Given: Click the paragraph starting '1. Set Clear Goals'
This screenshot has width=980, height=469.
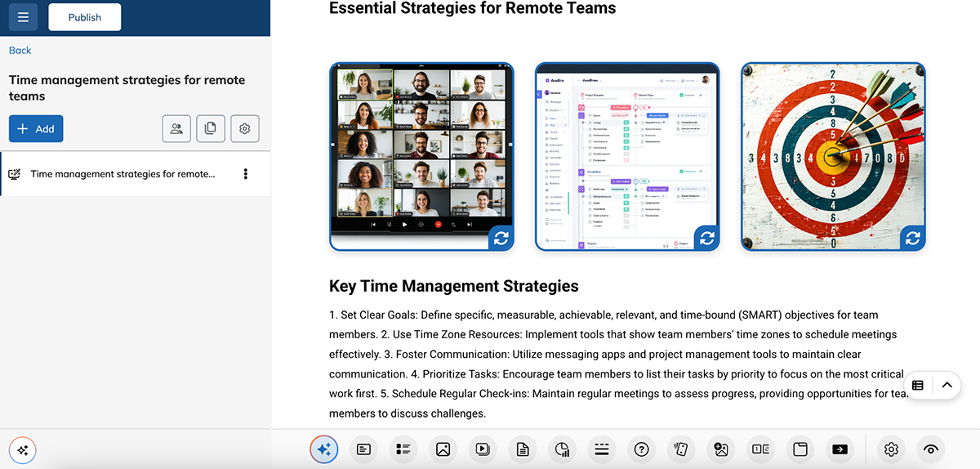Looking at the screenshot, I should click(621, 364).
